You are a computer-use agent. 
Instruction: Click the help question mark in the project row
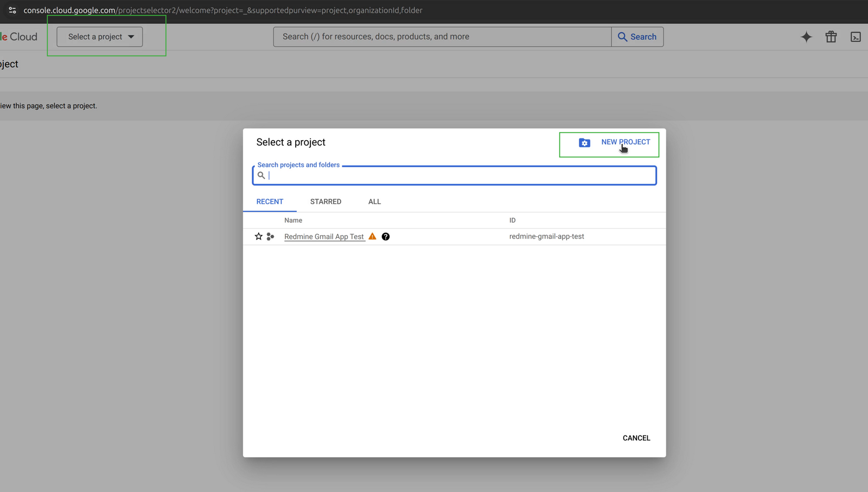(x=385, y=236)
